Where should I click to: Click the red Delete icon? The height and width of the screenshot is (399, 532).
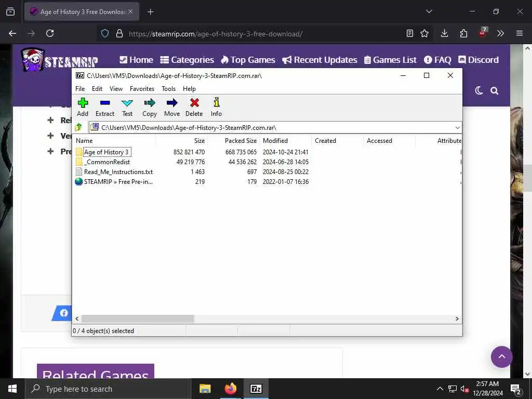click(x=194, y=107)
